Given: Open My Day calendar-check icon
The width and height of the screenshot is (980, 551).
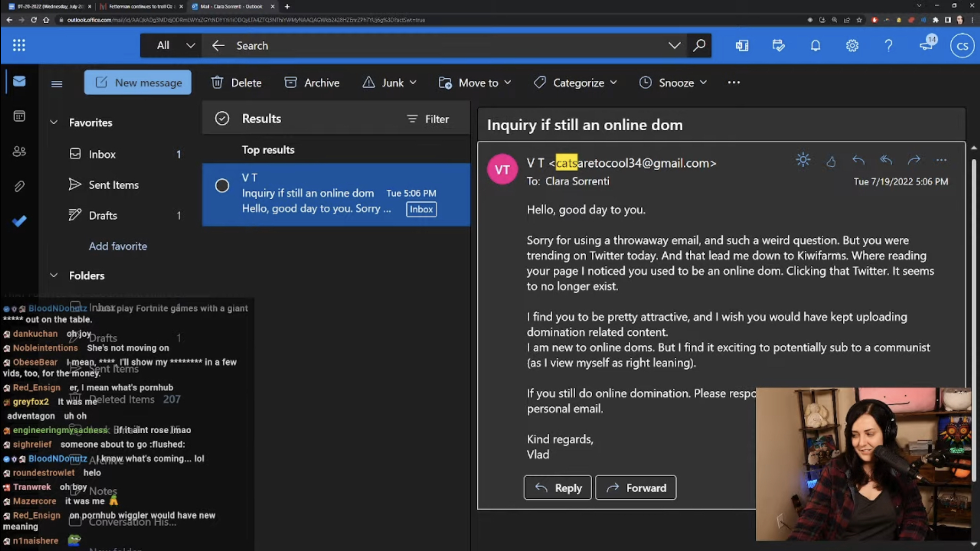Looking at the screenshot, I should (x=778, y=45).
